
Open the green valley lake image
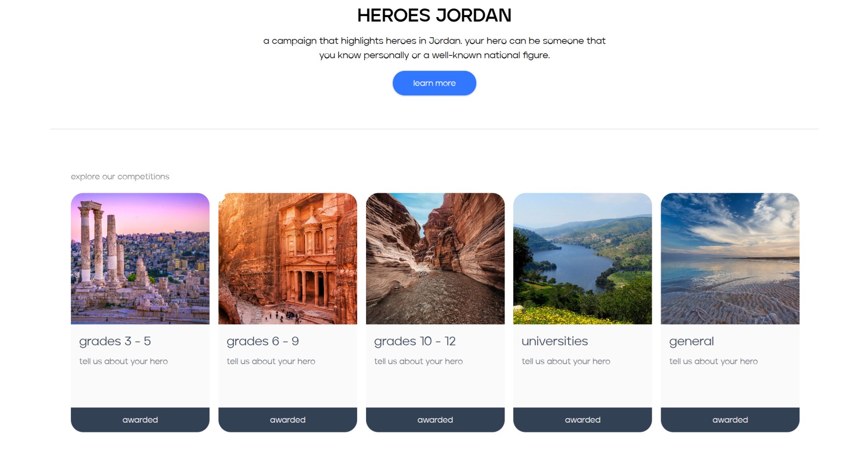582,259
